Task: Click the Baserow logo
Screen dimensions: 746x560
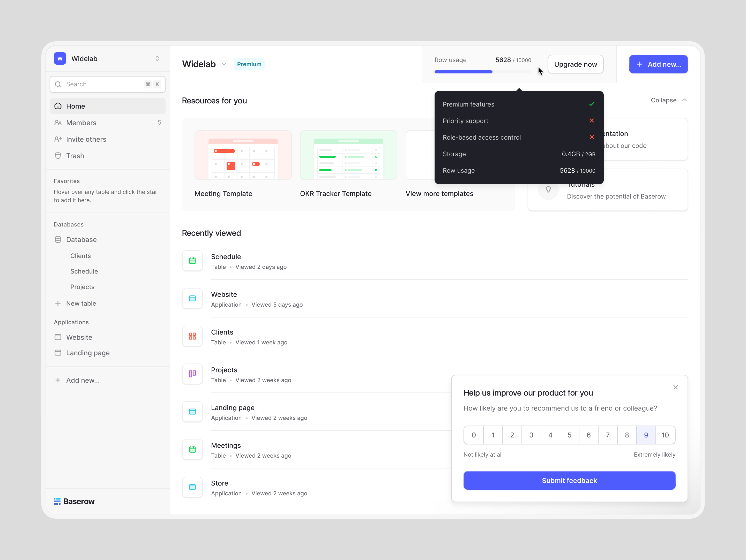Action: (x=74, y=501)
